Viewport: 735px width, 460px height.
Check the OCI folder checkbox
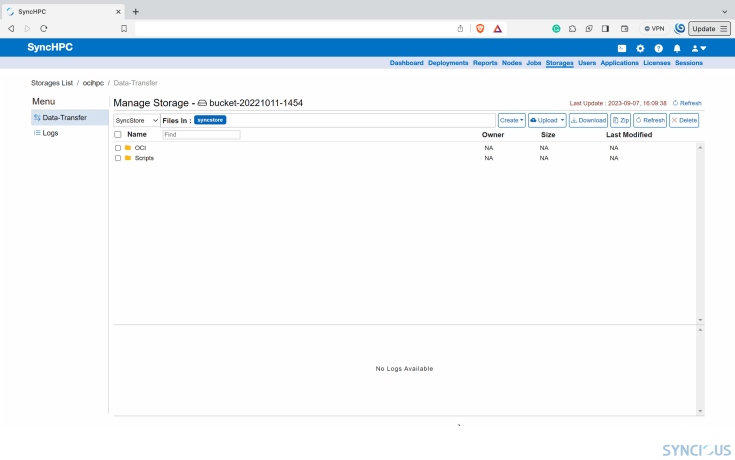click(x=118, y=148)
